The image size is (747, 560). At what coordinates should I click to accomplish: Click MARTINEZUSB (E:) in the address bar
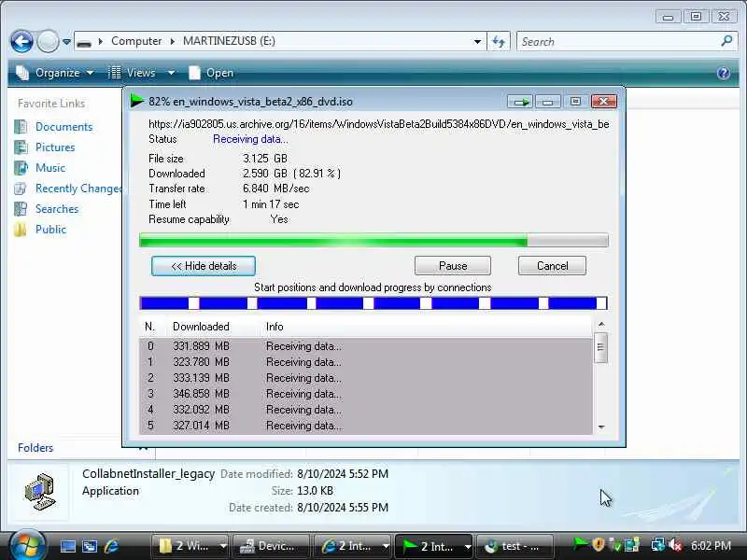pyautogui.click(x=229, y=41)
